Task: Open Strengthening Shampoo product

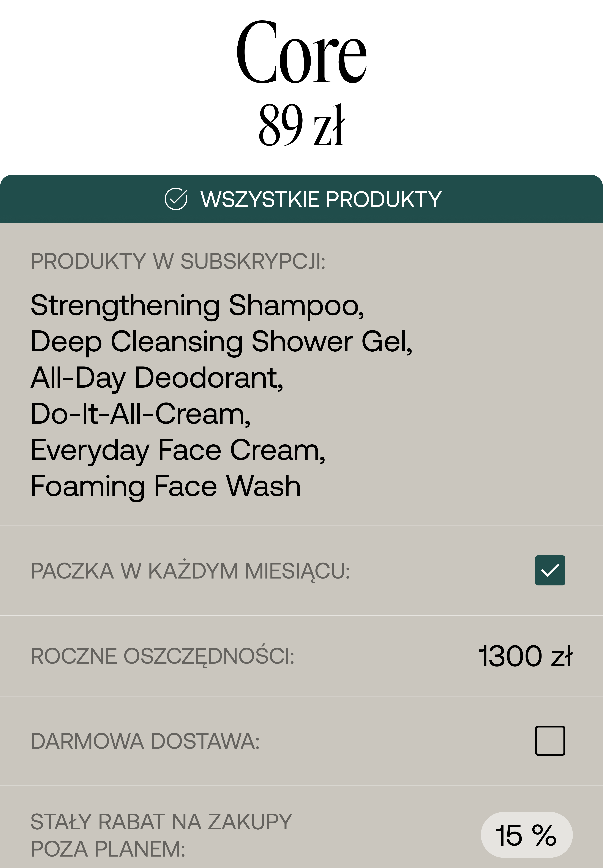Action: 197,306
